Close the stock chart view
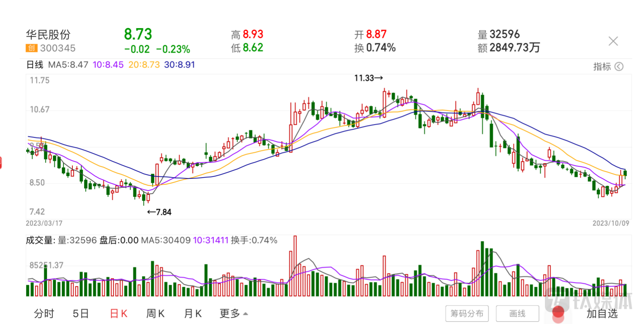The width and height of the screenshot is (644, 324). click(613, 41)
